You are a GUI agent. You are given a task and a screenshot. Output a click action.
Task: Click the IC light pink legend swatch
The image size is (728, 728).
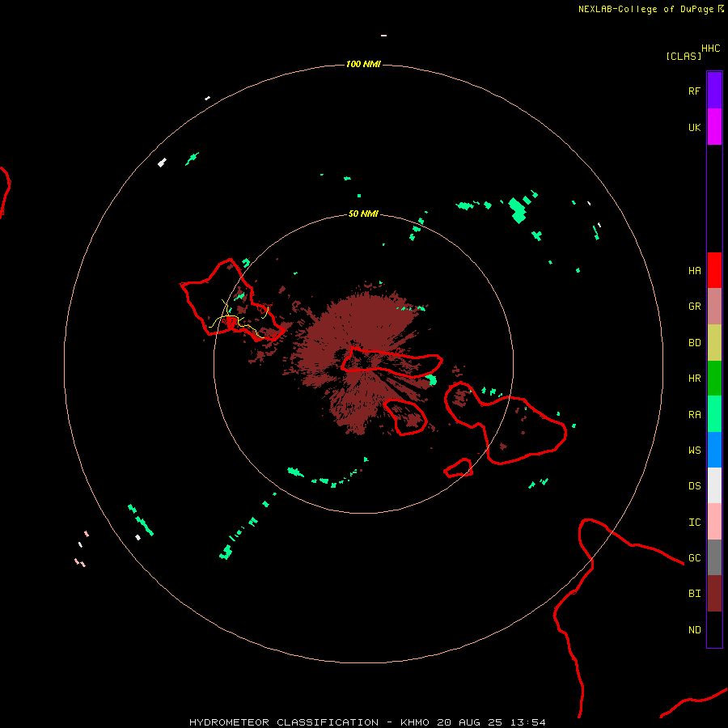coord(714,522)
